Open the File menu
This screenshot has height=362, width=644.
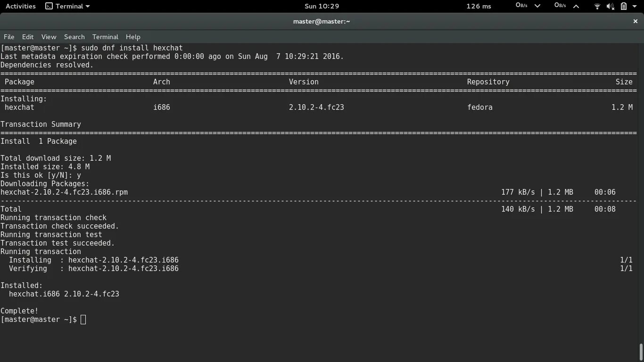click(9, 37)
